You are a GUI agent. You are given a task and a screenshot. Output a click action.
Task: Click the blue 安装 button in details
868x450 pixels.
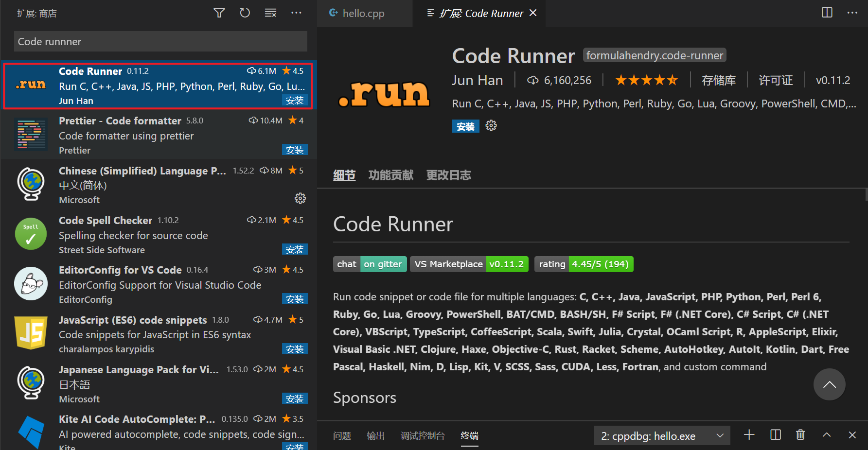tap(465, 126)
